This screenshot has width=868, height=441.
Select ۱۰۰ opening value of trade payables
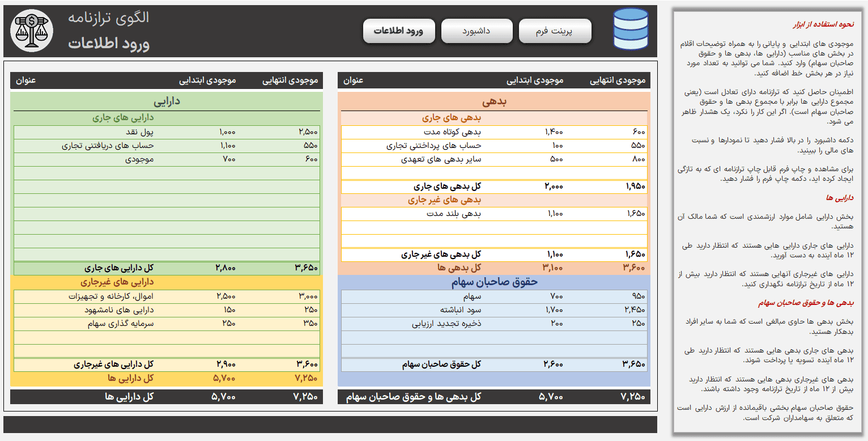point(558,146)
